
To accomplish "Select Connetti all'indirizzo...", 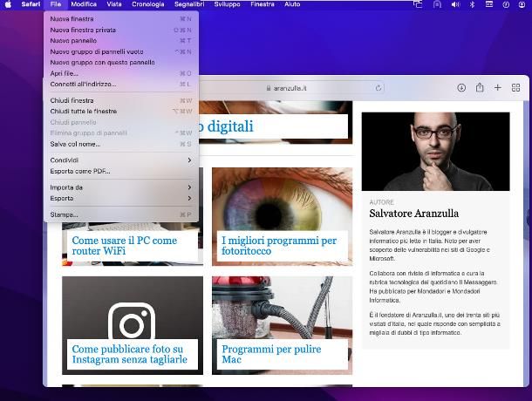I will pyautogui.click(x=121, y=85).
